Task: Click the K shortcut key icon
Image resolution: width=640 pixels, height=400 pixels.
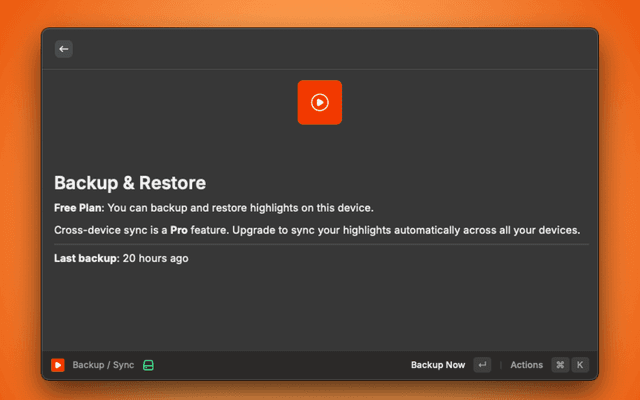Action: [580, 365]
